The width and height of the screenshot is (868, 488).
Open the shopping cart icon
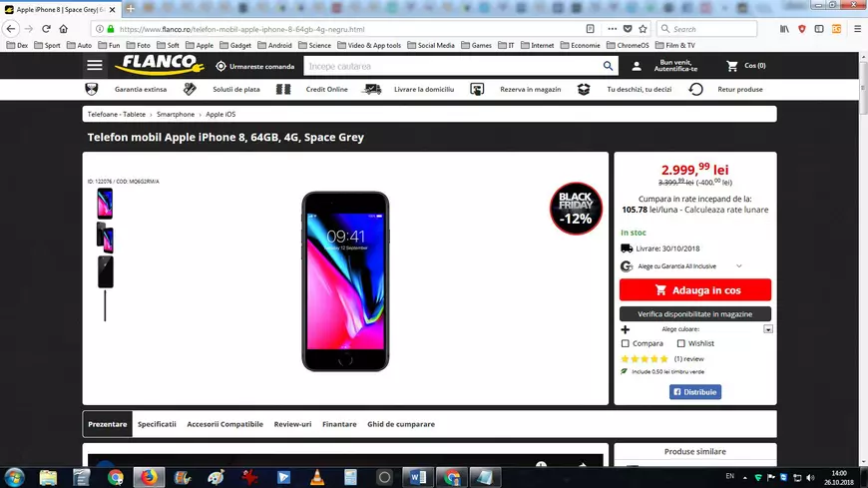coord(732,66)
